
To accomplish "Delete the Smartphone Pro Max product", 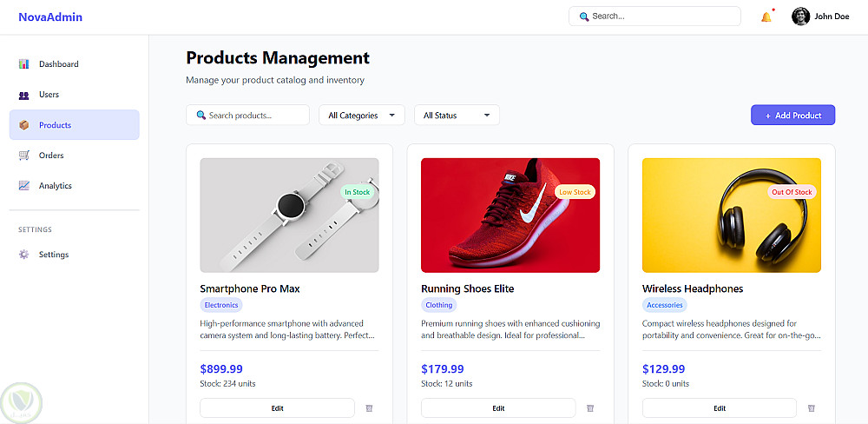I will point(369,408).
